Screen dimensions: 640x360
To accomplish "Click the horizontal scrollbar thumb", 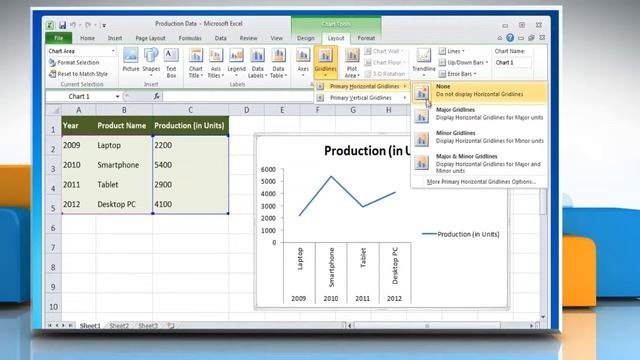I will pyautogui.click(x=427, y=326).
